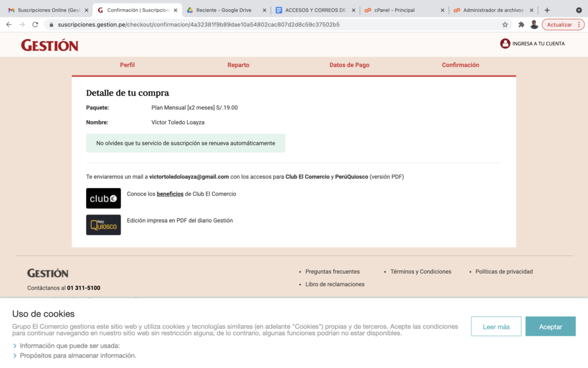This screenshot has width=588, height=368.
Task: Click the PerúQuiosco logo
Action: click(x=103, y=225)
